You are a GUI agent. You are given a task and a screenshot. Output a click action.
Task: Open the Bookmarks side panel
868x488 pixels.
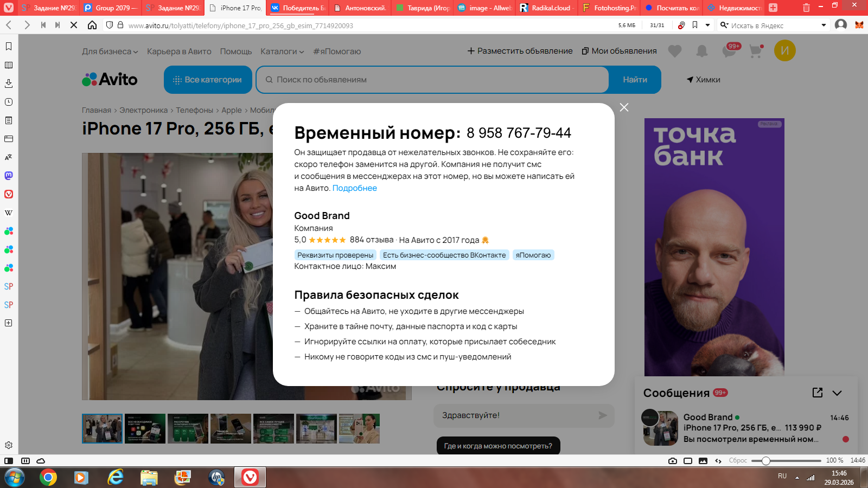tap(9, 47)
